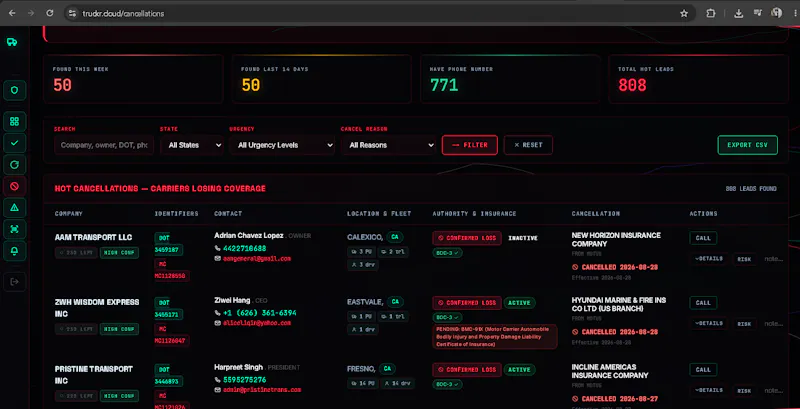Click the Pending BMC-91X notice
Viewport: 800px width, 409px height.
point(495,337)
